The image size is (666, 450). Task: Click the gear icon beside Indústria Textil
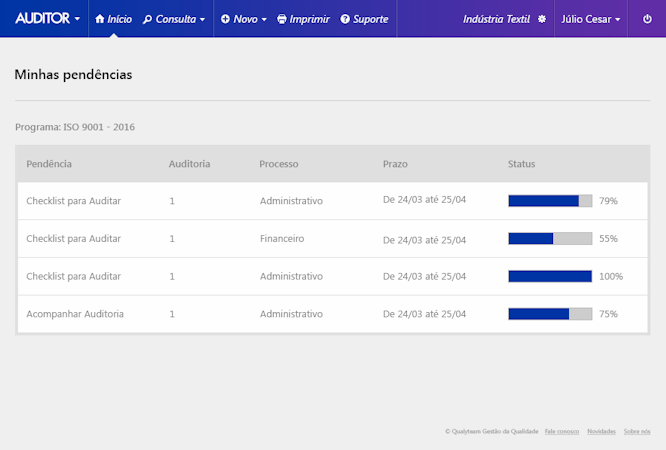(542, 19)
